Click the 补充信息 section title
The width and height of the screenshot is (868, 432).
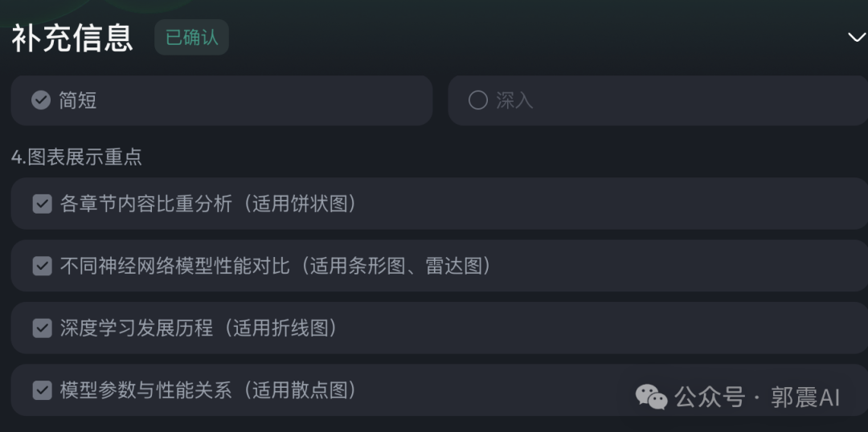pyautogui.click(x=72, y=38)
